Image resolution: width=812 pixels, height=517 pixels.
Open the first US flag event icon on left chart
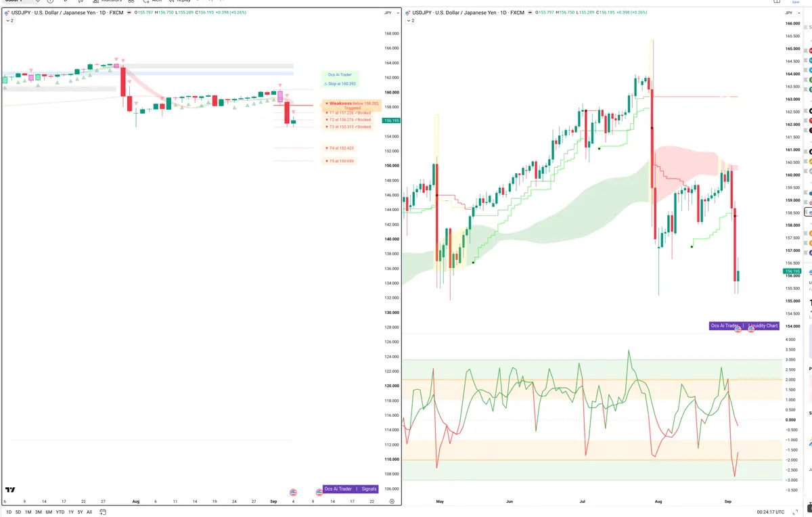[x=293, y=492]
